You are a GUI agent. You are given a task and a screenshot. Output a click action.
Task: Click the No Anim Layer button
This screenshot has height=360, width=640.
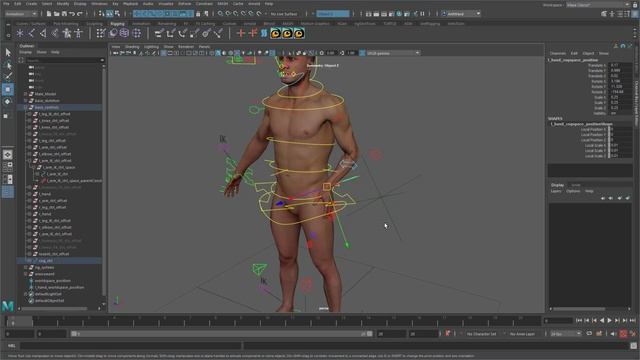pyautogui.click(x=522, y=334)
